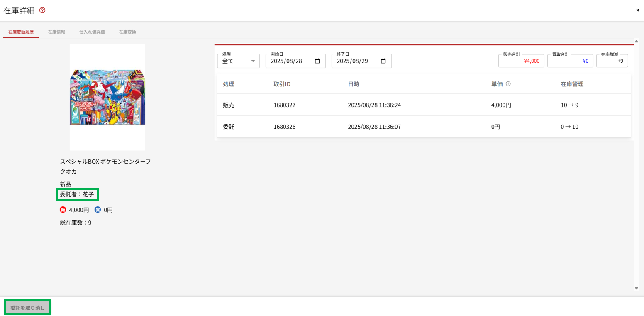644x316 pixels.
Task: Open the 仕入れ値詳細 tab
Action: 92,32
